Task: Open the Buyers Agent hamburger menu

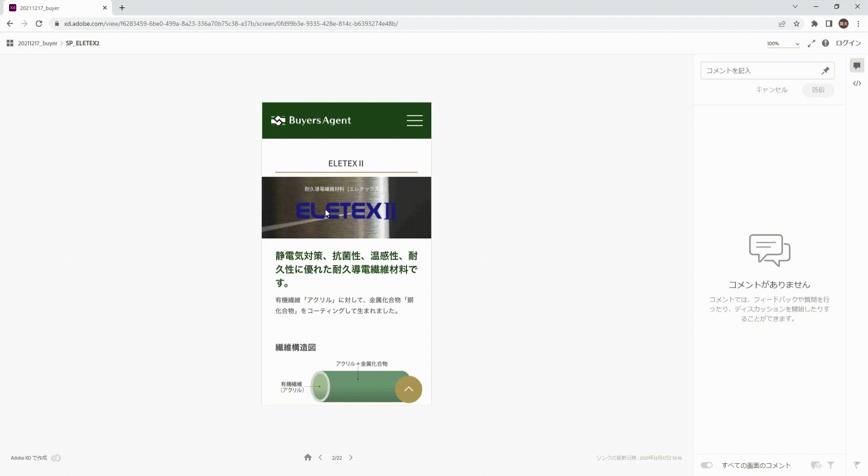Action: [x=415, y=120]
